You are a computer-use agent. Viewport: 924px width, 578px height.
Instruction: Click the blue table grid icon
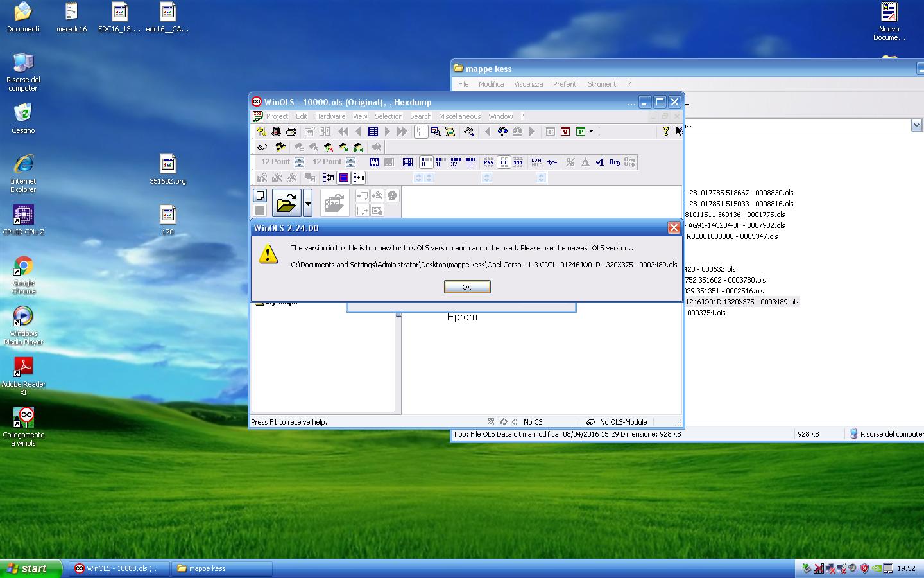(x=373, y=132)
